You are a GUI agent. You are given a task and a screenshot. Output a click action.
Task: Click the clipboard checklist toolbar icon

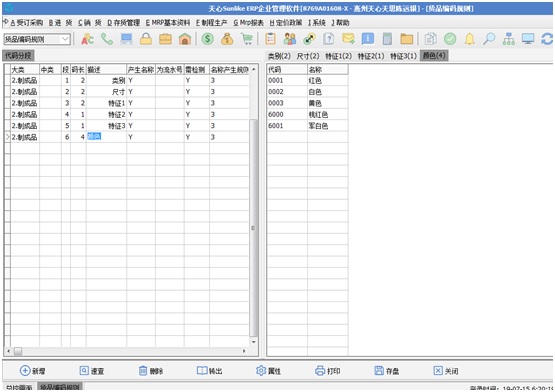(x=270, y=39)
